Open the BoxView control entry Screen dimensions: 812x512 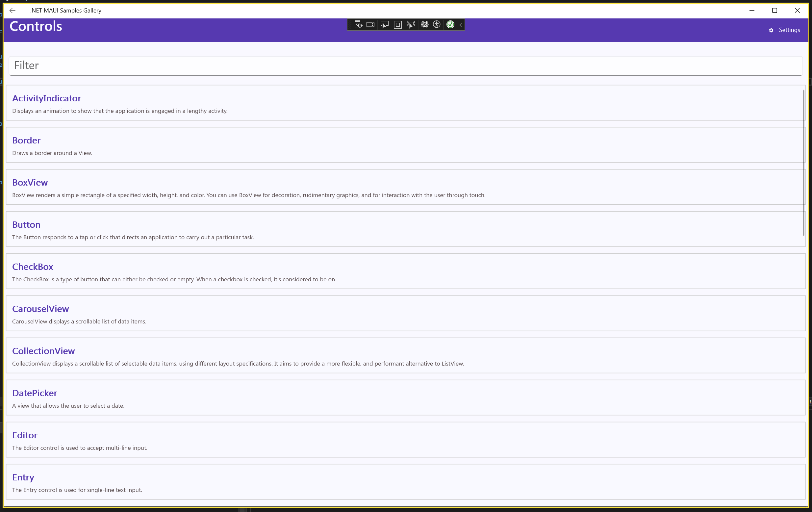30,183
